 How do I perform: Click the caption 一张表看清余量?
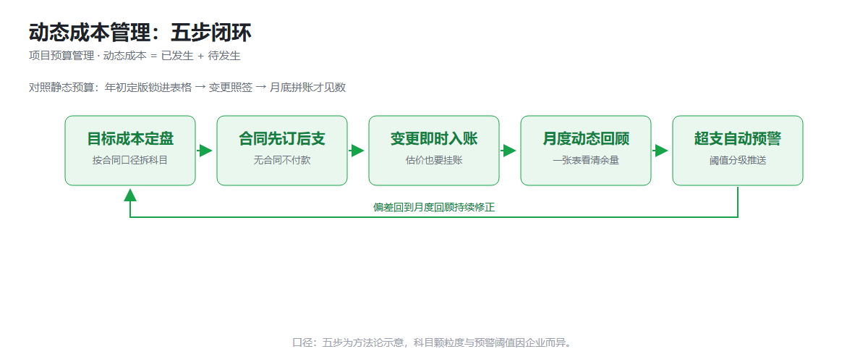click(586, 160)
